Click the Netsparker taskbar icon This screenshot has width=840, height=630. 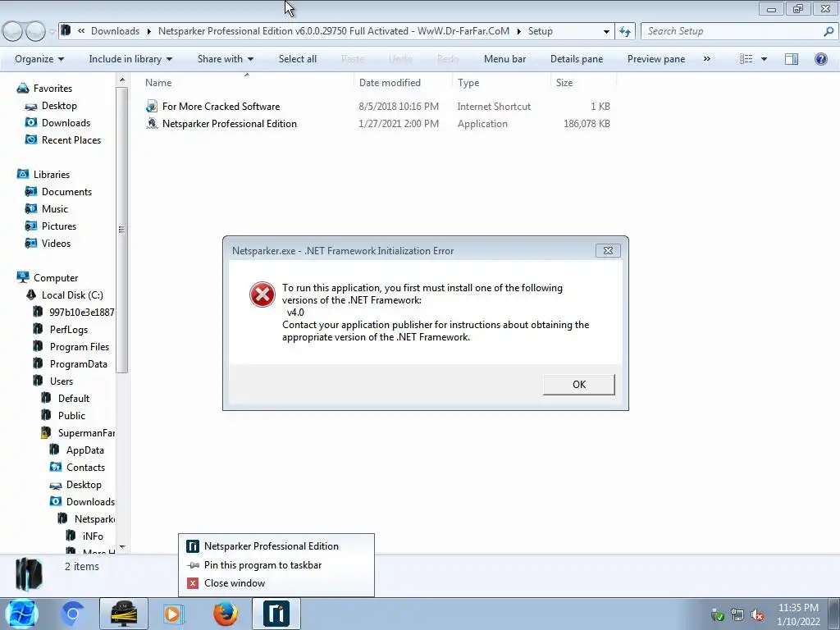point(276,614)
